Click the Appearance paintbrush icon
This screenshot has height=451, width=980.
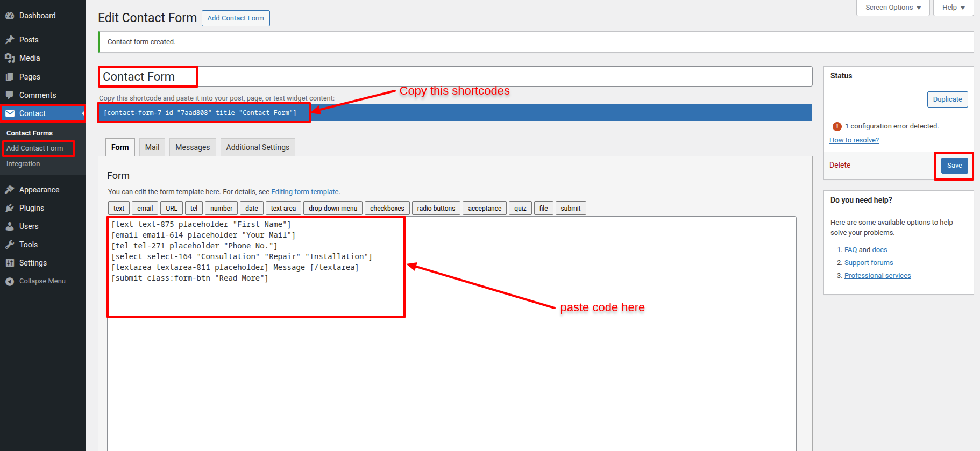10,190
